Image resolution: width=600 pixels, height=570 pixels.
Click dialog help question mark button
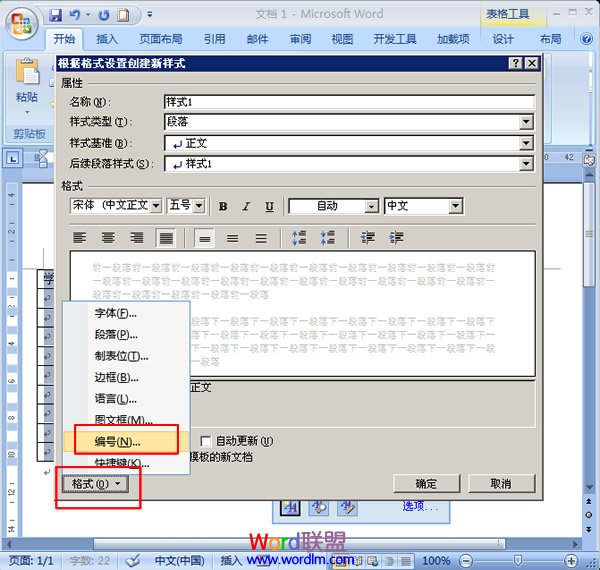(x=515, y=63)
